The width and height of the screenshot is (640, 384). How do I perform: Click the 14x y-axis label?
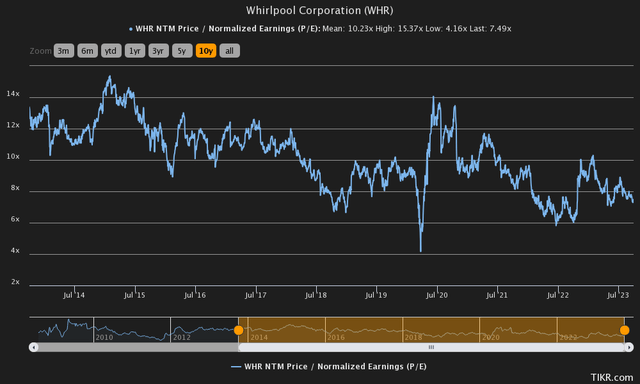click(x=13, y=94)
